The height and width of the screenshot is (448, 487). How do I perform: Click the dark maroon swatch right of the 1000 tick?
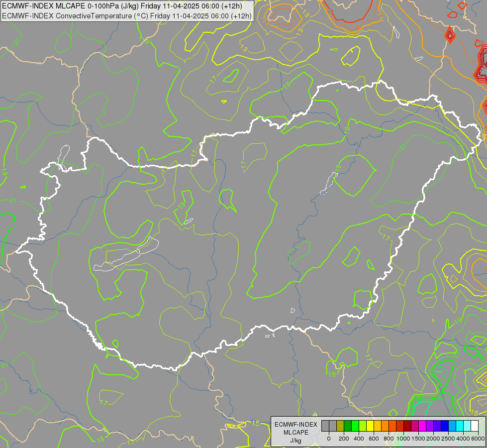click(x=407, y=426)
